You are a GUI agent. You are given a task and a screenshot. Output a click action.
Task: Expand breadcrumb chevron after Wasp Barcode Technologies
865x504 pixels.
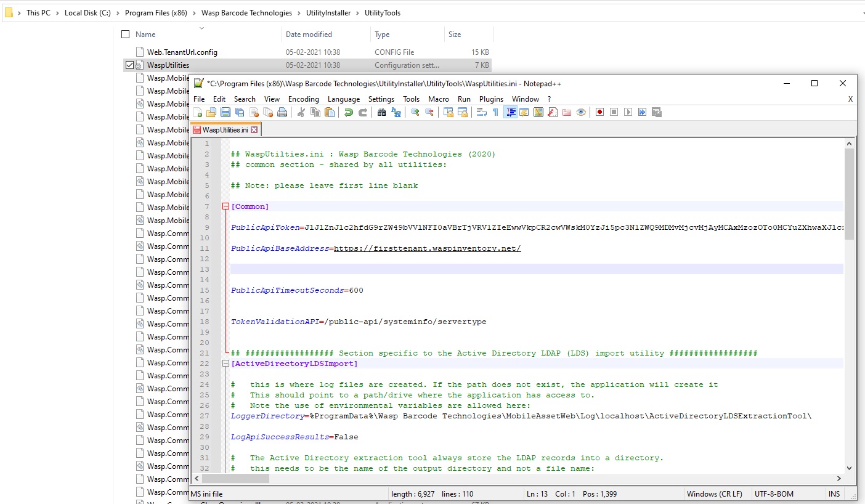(299, 13)
